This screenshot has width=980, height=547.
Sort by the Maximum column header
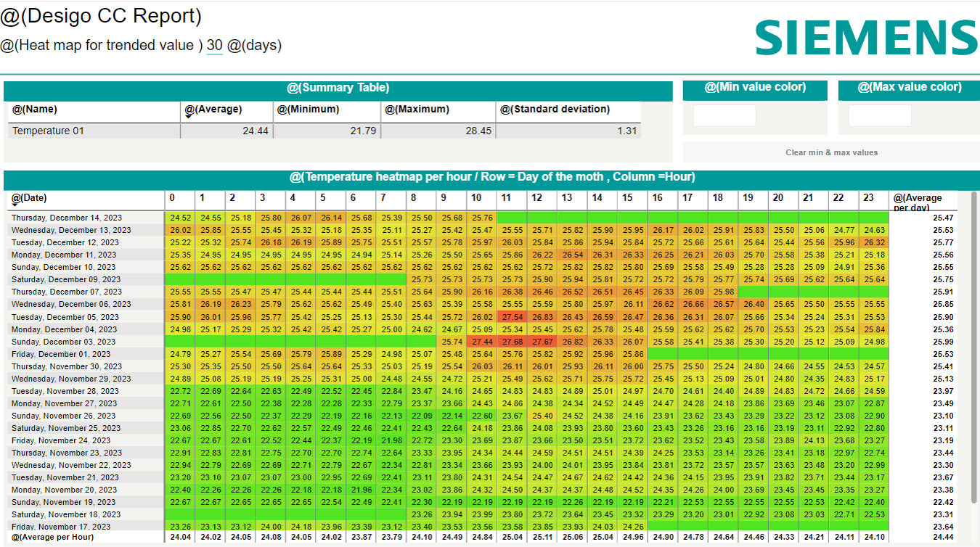pyautogui.click(x=417, y=110)
